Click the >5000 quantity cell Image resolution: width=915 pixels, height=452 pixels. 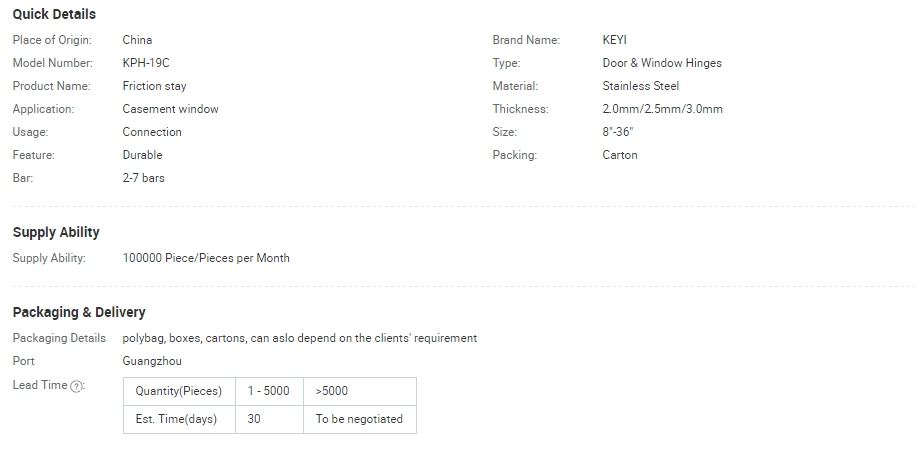pos(332,391)
